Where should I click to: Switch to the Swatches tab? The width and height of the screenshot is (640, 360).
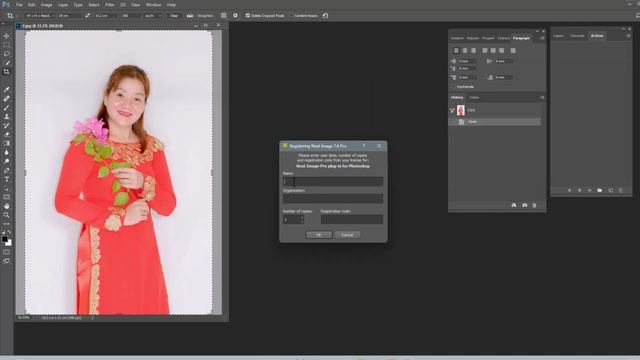click(x=457, y=38)
